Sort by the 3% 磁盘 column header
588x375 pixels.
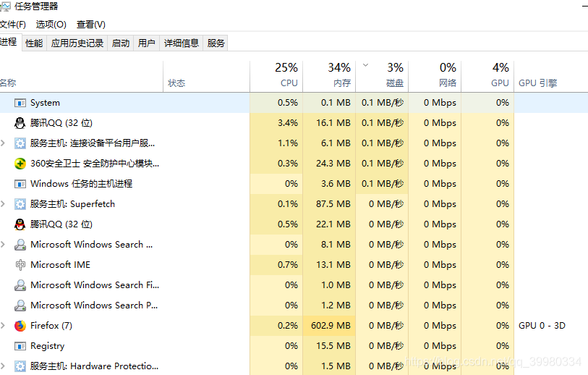click(x=382, y=77)
